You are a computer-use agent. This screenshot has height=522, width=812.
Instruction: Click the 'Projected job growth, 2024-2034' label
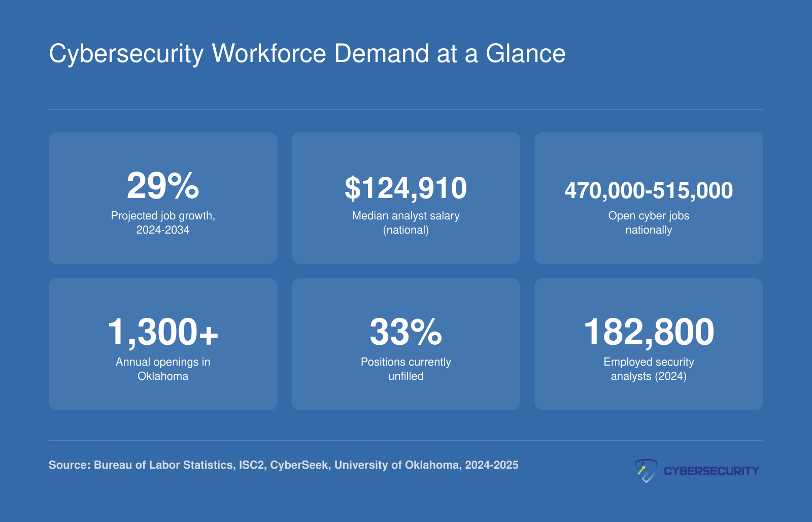(x=163, y=222)
